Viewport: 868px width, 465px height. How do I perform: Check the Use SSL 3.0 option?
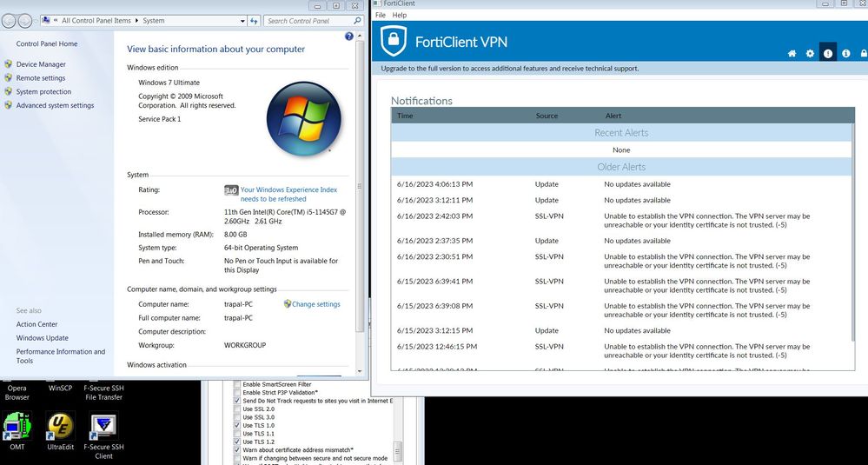pos(237,417)
